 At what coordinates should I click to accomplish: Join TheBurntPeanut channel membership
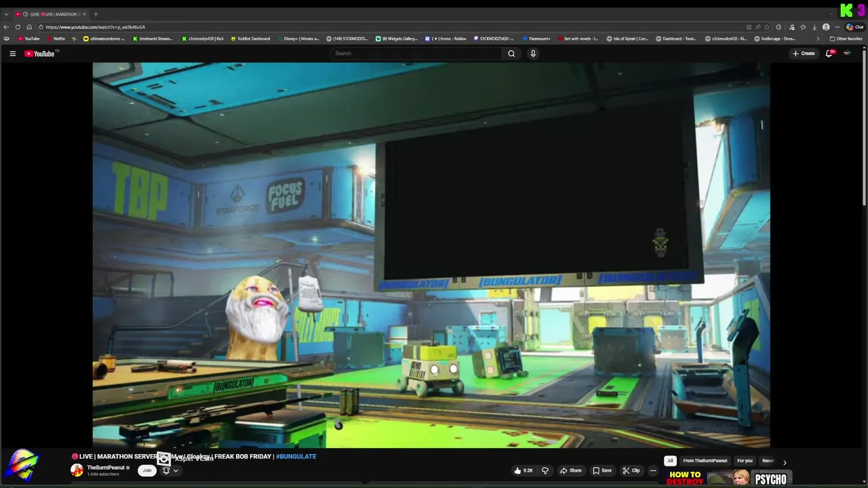click(x=146, y=470)
